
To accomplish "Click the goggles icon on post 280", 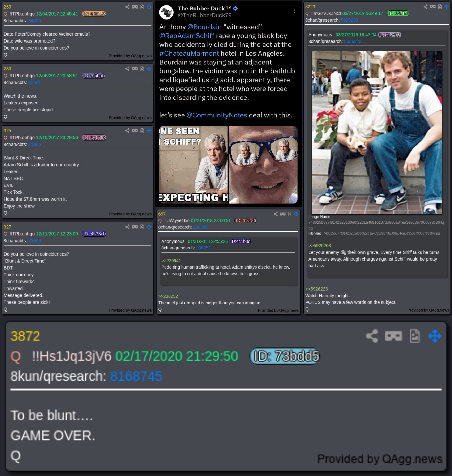I will [135, 69].
